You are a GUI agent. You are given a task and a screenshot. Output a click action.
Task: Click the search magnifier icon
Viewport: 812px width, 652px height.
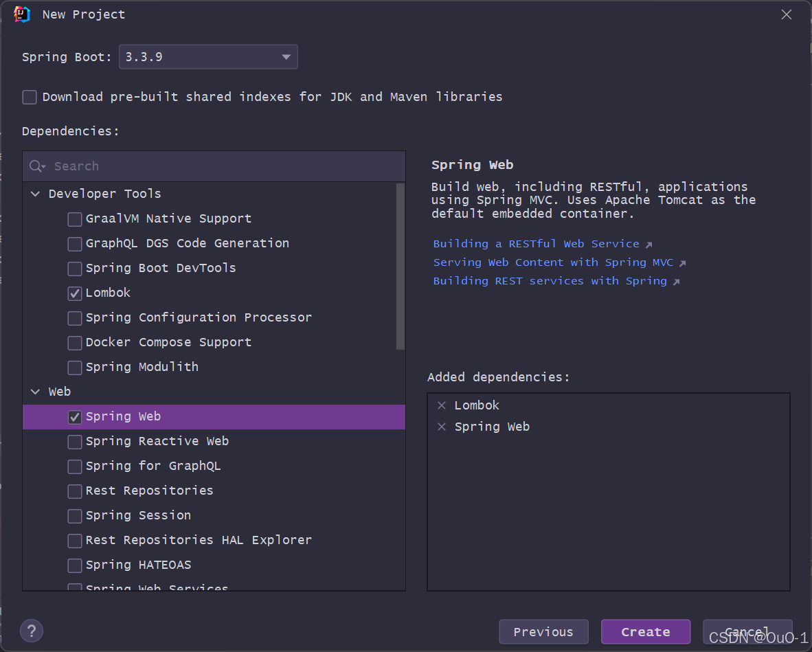pos(36,166)
